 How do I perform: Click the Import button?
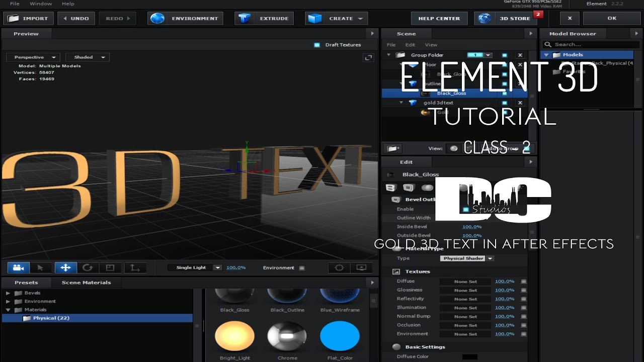tap(28, 19)
